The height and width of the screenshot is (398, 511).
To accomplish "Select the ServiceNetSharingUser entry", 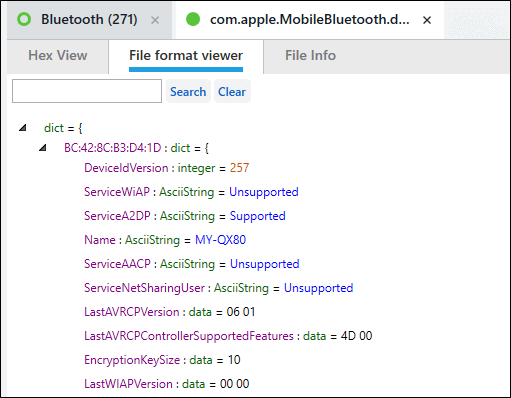I will click(219, 288).
